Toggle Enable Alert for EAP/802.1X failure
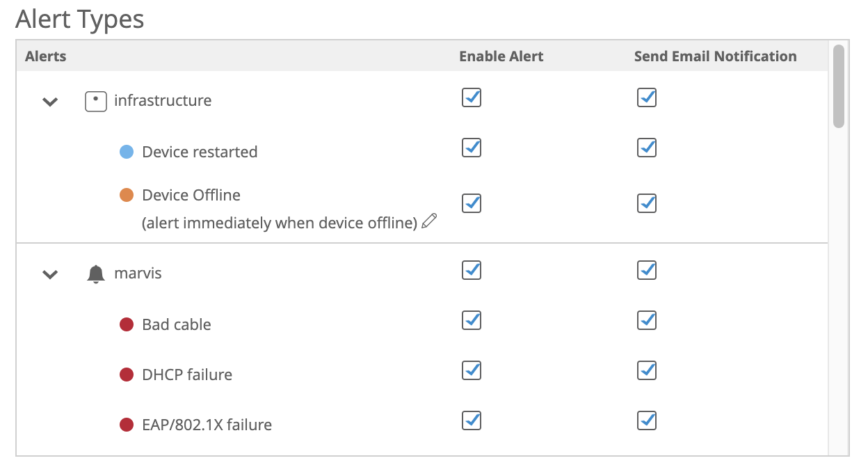 coord(472,420)
